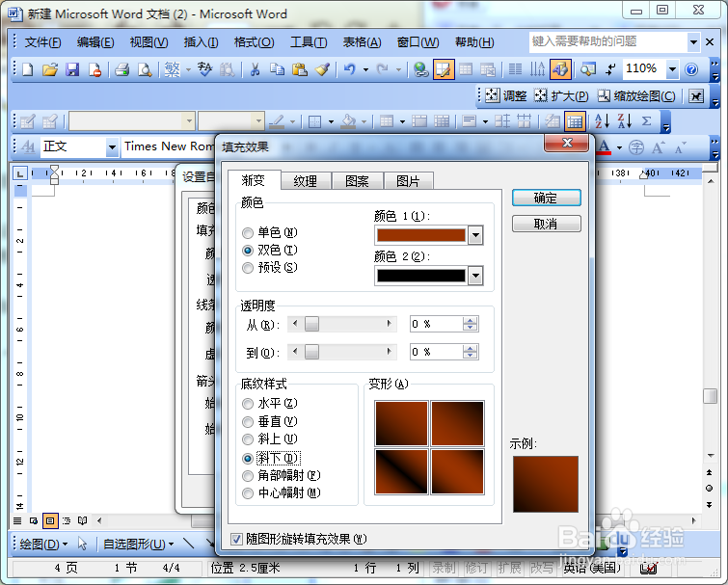The width and height of the screenshot is (728, 585).
Task: Close the 填充效果 dialog with X
Action: (x=566, y=143)
